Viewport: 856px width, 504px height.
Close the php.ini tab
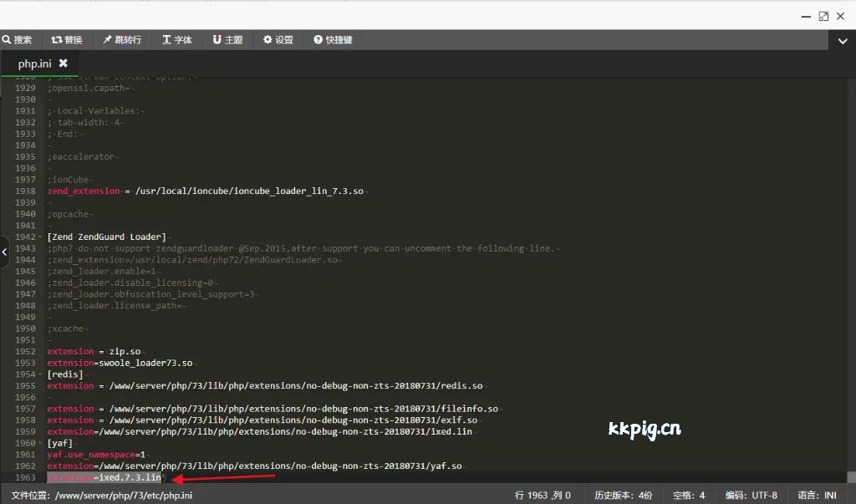click(64, 64)
